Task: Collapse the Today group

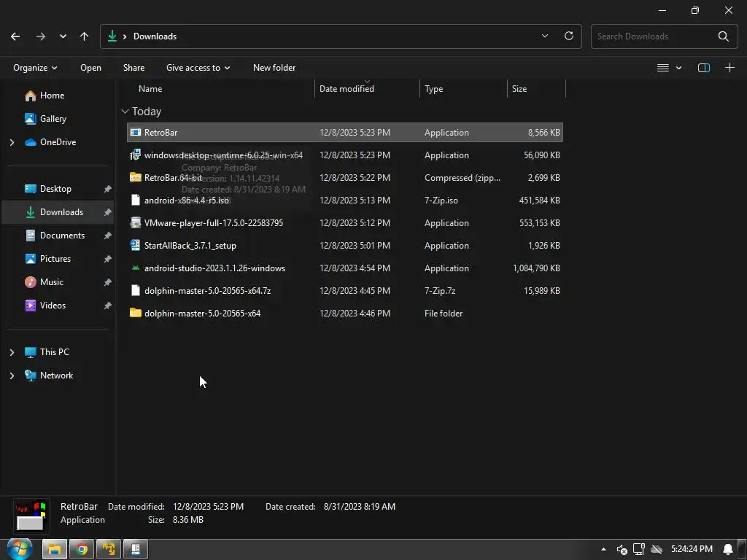Action: [125, 112]
